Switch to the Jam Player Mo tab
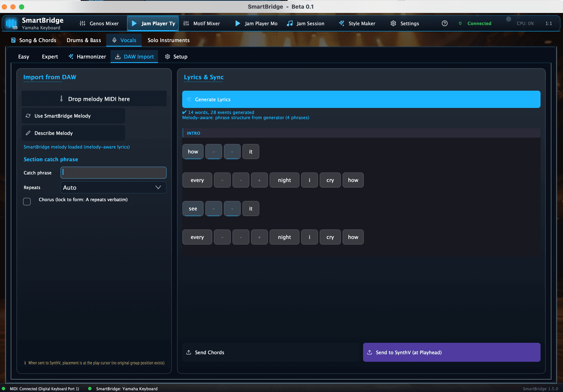Viewport: 563px width, 392px height. [256, 24]
